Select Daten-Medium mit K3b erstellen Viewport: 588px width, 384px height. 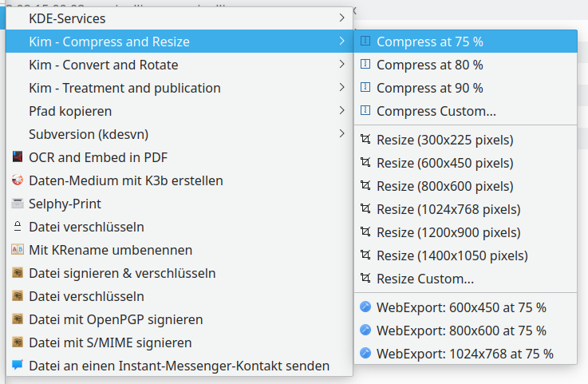point(180,180)
